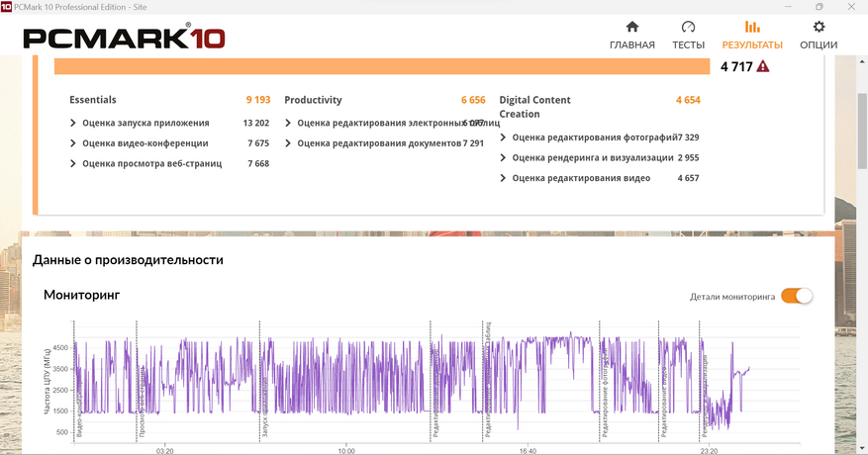Click the Productivity score 6 656

pos(473,100)
